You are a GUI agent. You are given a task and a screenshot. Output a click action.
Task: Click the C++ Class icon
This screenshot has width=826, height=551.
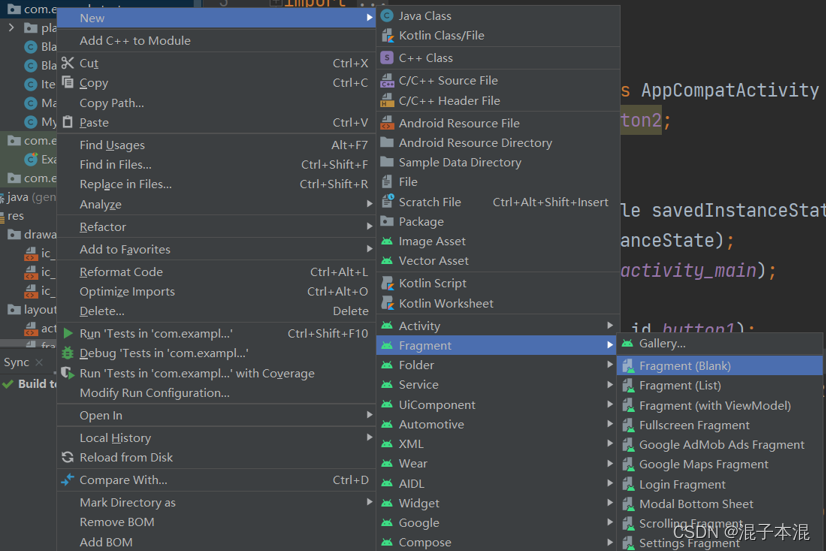coord(387,58)
